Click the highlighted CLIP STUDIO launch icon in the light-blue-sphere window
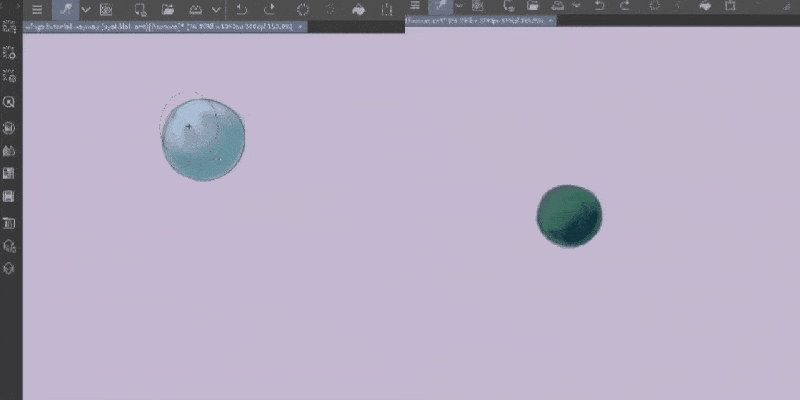800x400 pixels. pos(65,9)
